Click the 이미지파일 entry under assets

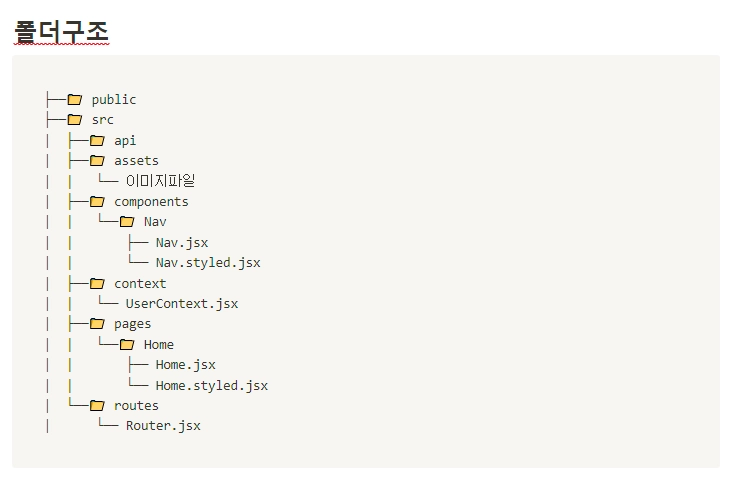(x=160, y=181)
